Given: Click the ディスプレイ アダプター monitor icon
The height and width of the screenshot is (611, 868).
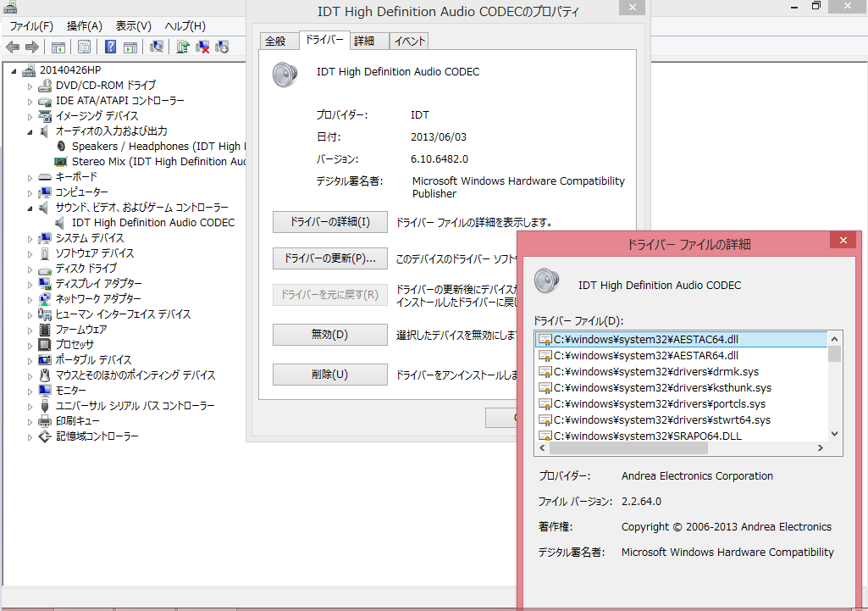Looking at the screenshot, I should point(45,284).
